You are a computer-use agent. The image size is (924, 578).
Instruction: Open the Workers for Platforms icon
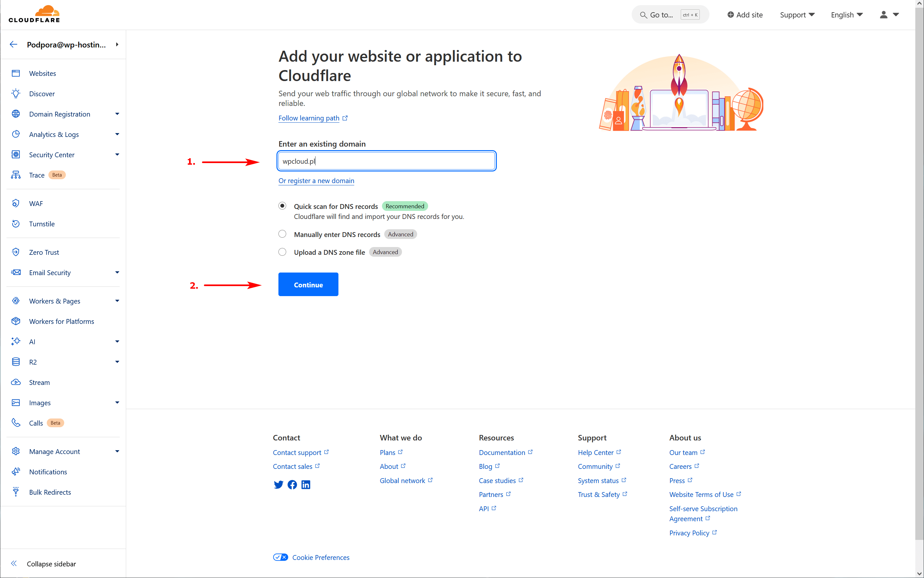coord(16,321)
